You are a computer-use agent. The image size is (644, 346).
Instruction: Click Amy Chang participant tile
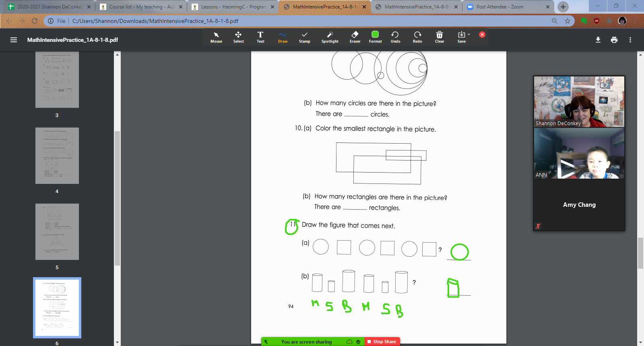(579, 205)
